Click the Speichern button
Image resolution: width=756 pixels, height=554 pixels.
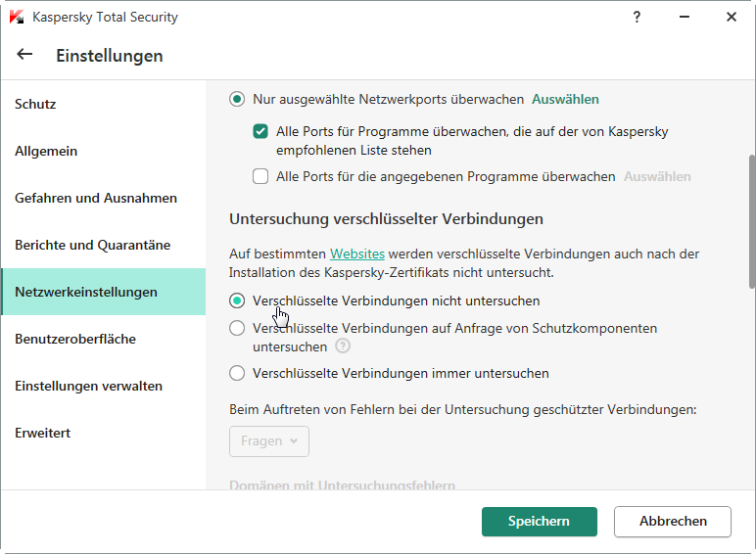coord(539,522)
